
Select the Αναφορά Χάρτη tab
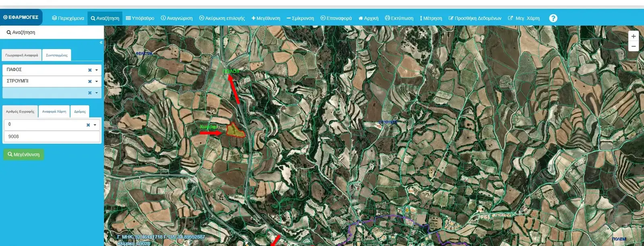[54, 111]
